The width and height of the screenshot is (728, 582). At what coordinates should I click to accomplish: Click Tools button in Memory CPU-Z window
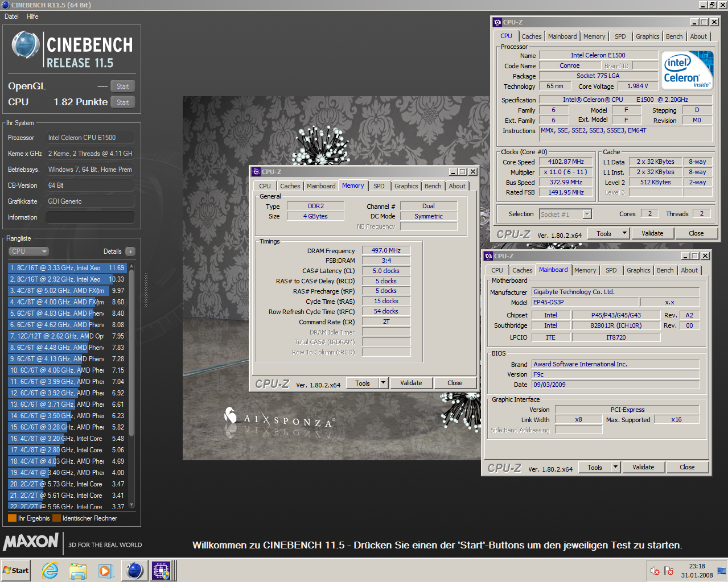pyautogui.click(x=363, y=383)
